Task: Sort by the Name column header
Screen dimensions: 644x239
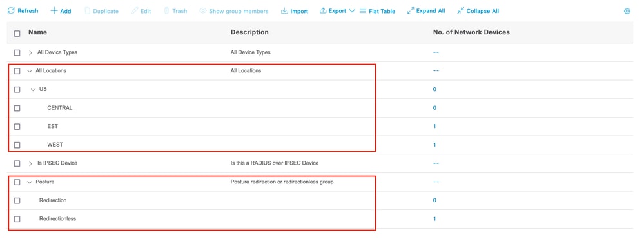Action: [x=37, y=32]
